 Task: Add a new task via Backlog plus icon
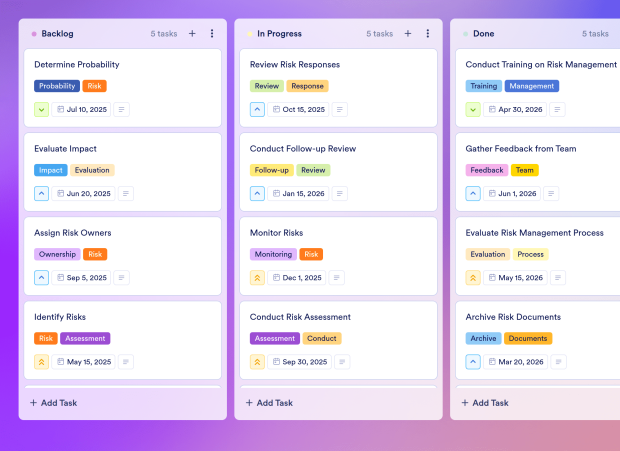(x=192, y=34)
